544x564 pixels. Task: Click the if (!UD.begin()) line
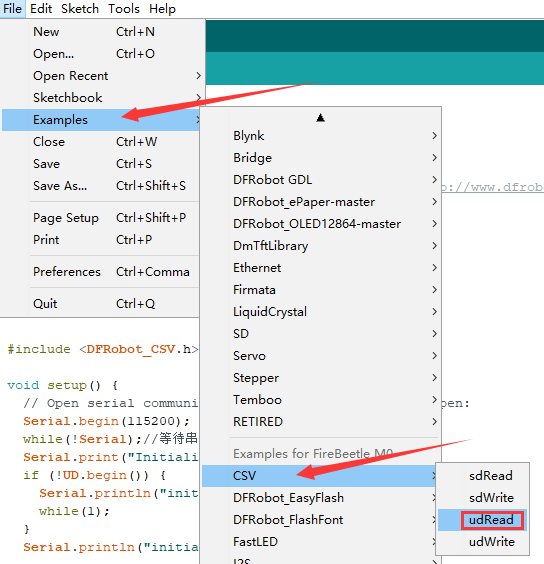(95, 475)
